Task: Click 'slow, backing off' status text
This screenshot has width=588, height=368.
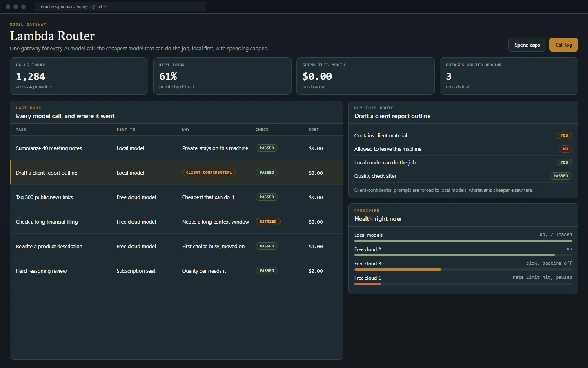Action: (549, 263)
